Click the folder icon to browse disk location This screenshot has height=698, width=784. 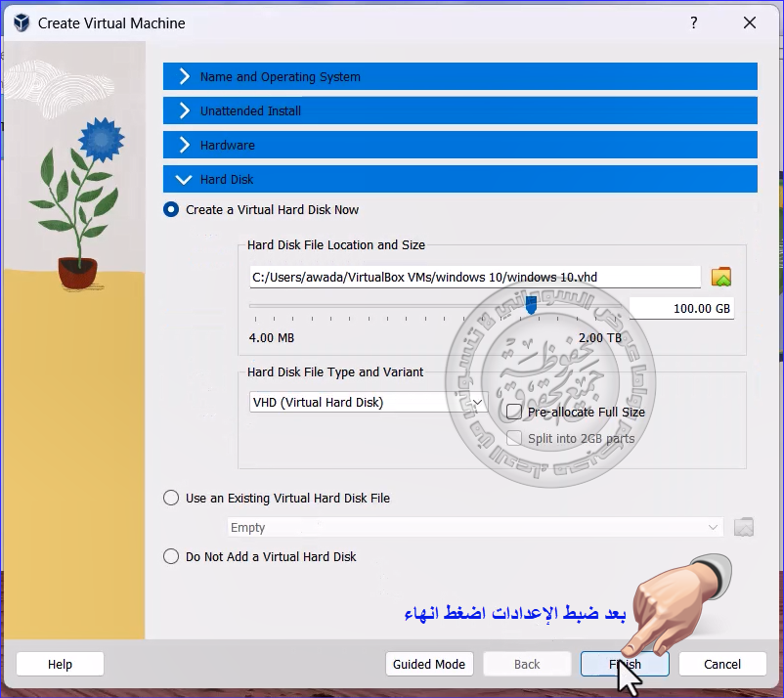pos(721,277)
